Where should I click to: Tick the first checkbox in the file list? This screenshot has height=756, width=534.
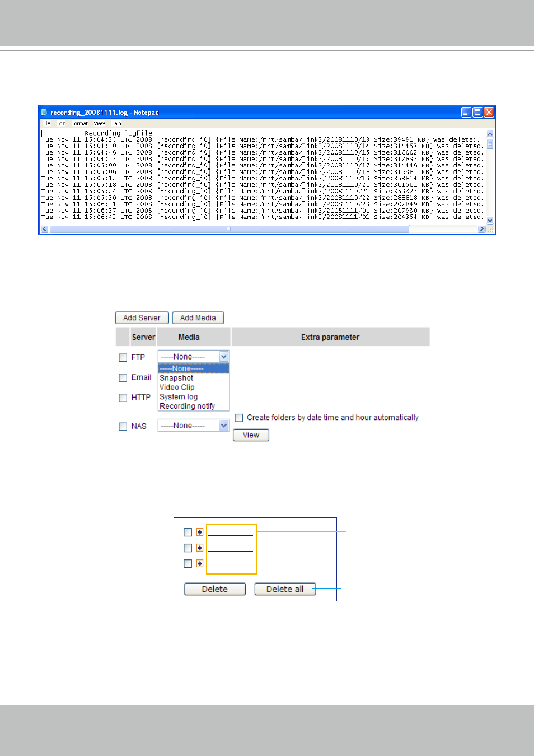pyautogui.click(x=188, y=533)
